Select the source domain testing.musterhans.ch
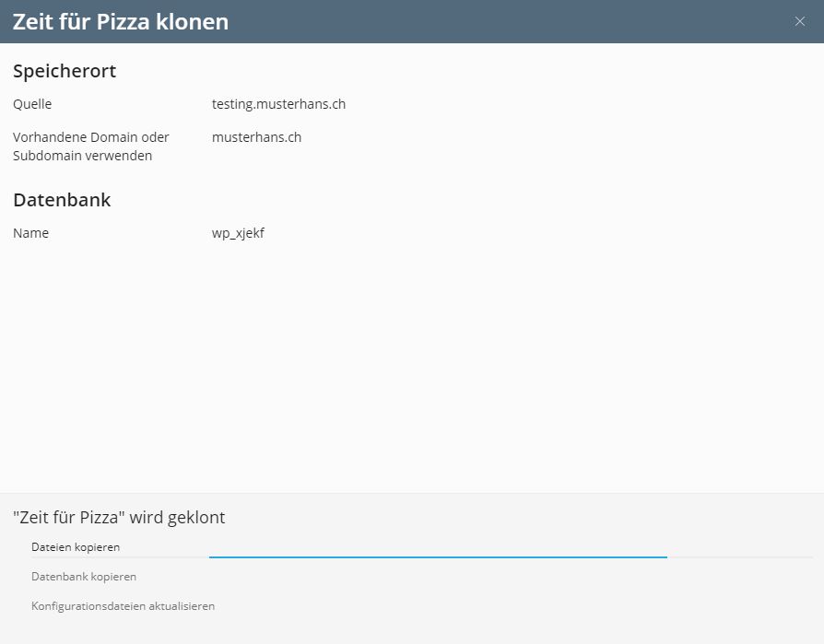The width and height of the screenshot is (824, 644). point(278,104)
